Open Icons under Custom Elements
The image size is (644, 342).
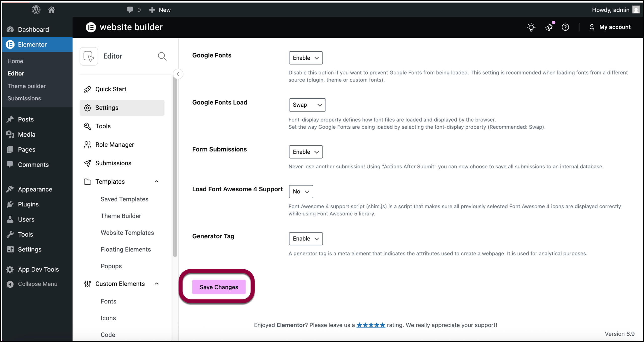(x=108, y=318)
